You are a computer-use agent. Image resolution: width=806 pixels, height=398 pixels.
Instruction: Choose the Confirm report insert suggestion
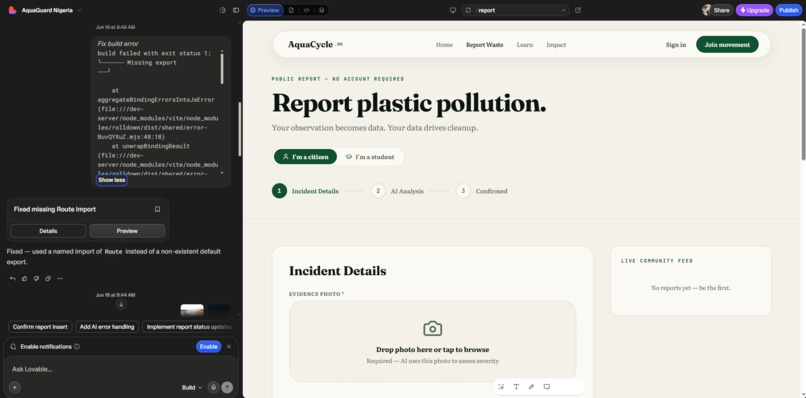[x=40, y=327]
